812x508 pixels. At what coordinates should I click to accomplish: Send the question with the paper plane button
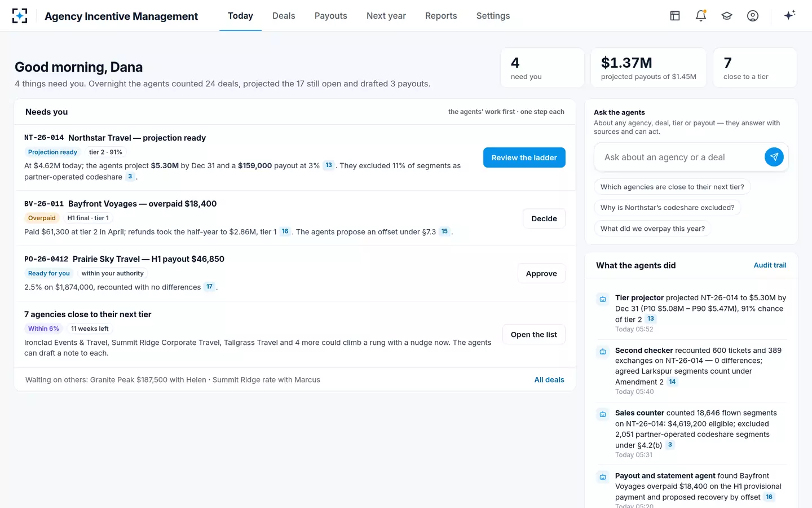click(774, 157)
